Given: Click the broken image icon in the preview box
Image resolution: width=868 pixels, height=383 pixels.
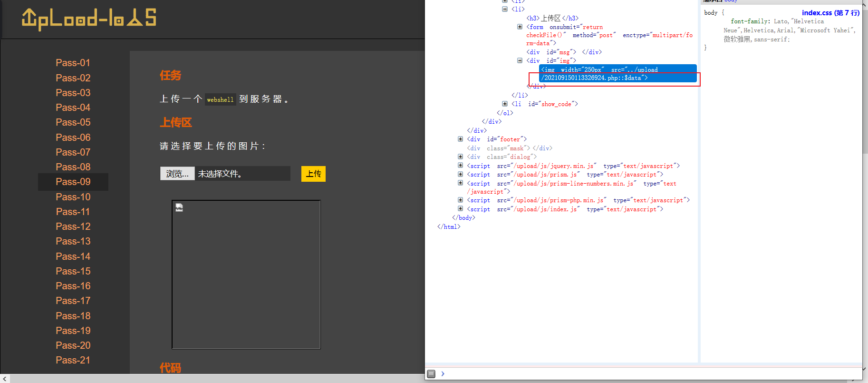Looking at the screenshot, I should point(179,207).
